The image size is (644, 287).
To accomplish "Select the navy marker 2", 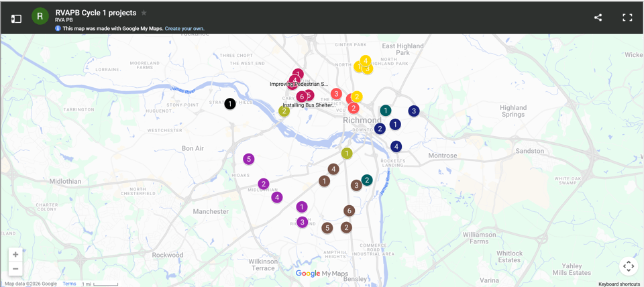I will coord(380,129).
